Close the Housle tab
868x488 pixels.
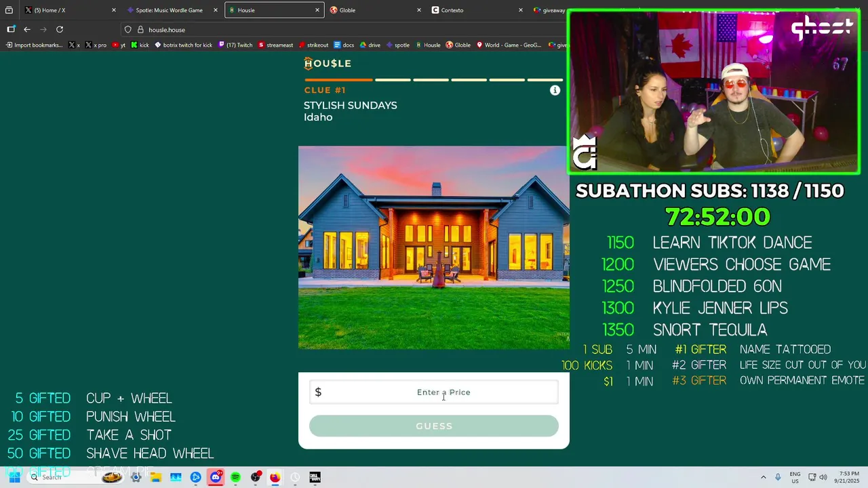[x=317, y=10]
